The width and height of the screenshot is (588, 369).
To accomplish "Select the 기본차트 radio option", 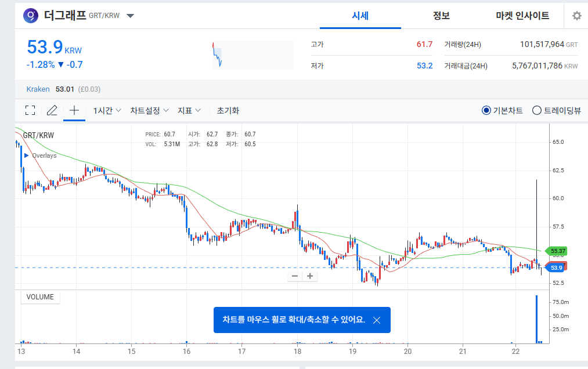I will click(x=486, y=110).
